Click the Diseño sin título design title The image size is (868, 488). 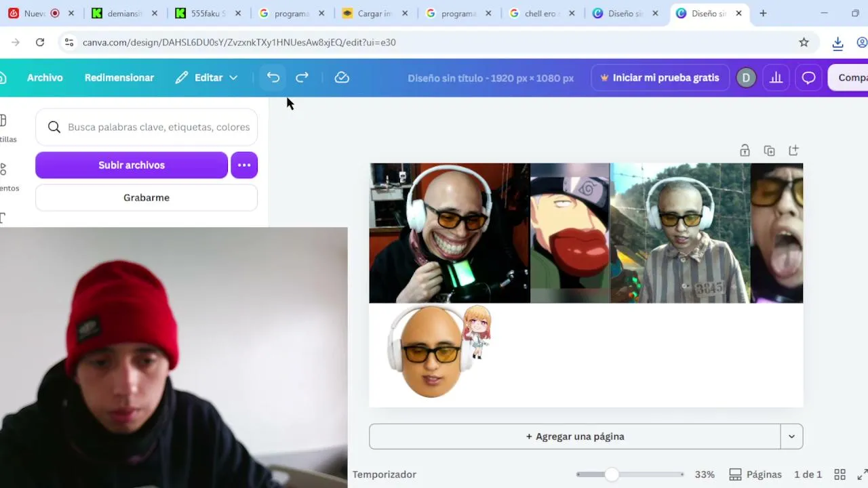point(491,78)
